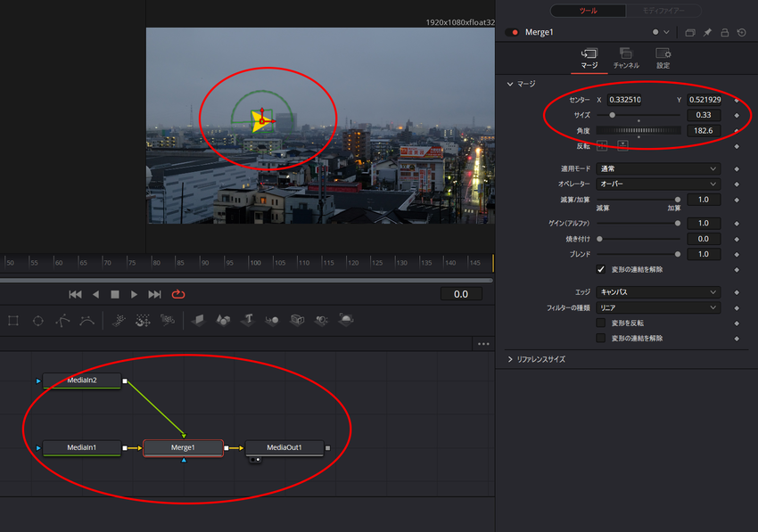Add a pRender particle node

[x=168, y=321]
